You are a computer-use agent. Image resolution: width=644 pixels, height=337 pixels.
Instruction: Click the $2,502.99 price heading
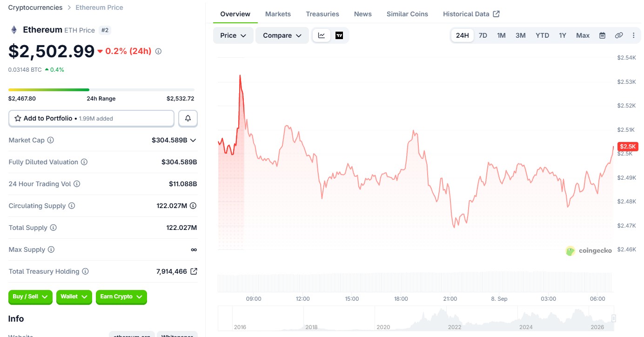click(x=52, y=51)
